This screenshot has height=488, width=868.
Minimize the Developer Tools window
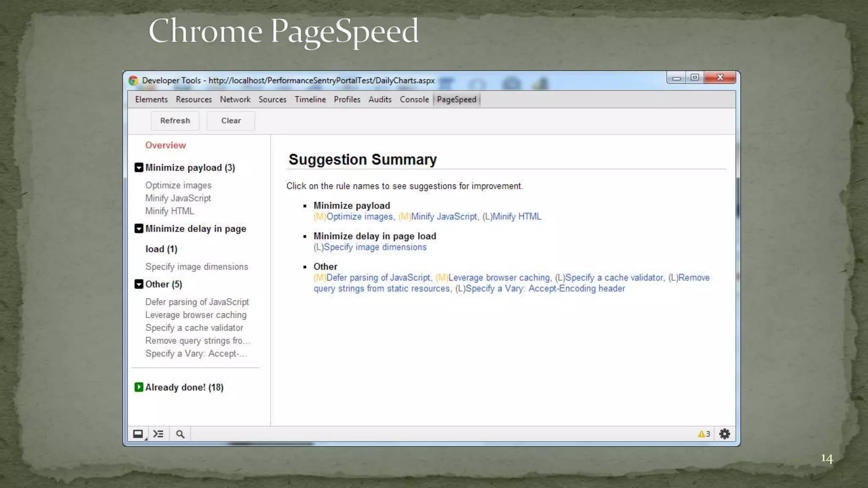coord(676,78)
